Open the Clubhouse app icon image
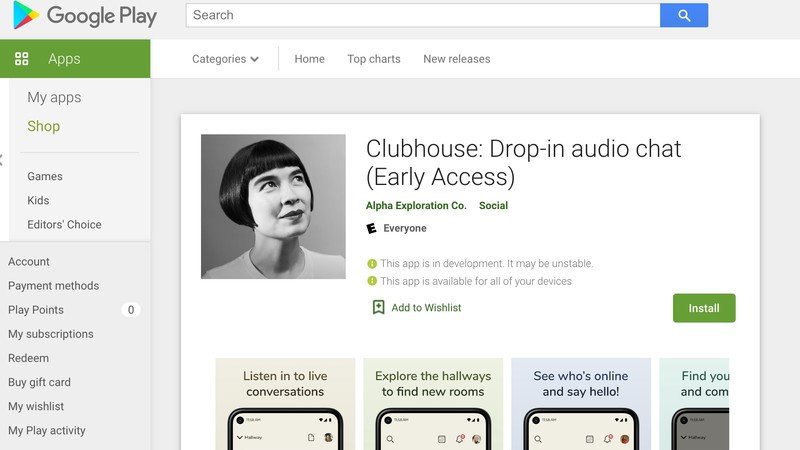The height and width of the screenshot is (450, 800). [x=273, y=207]
